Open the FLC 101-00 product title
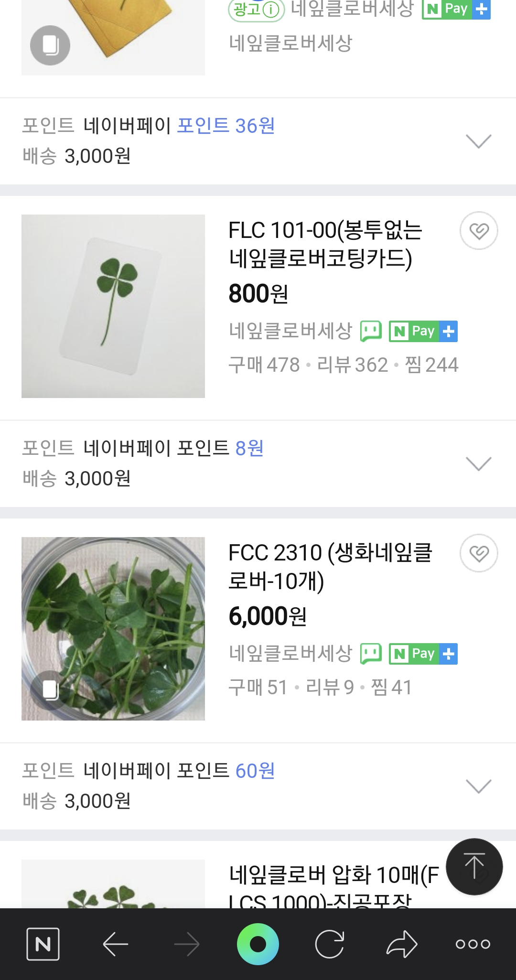This screenshot has height=980, width=516. 325,244
